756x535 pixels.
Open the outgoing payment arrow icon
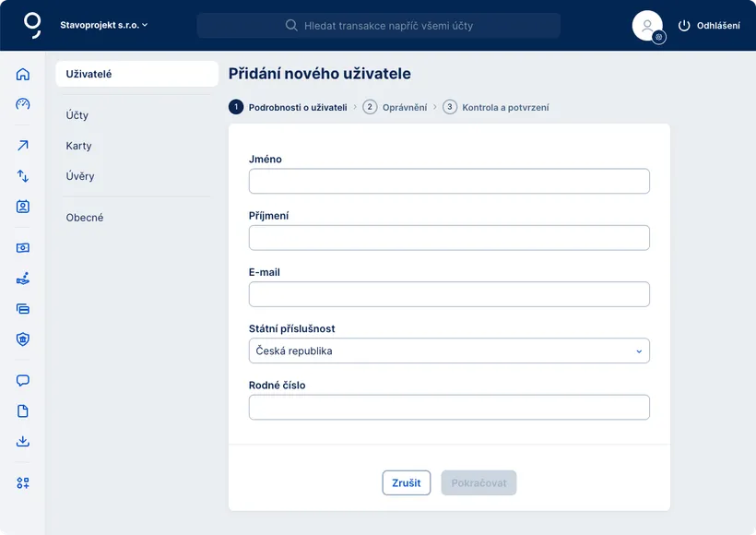[23, 146]
